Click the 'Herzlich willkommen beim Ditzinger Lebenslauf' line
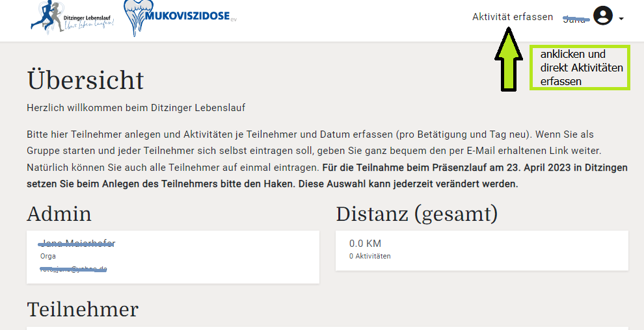 click(136, 107)
